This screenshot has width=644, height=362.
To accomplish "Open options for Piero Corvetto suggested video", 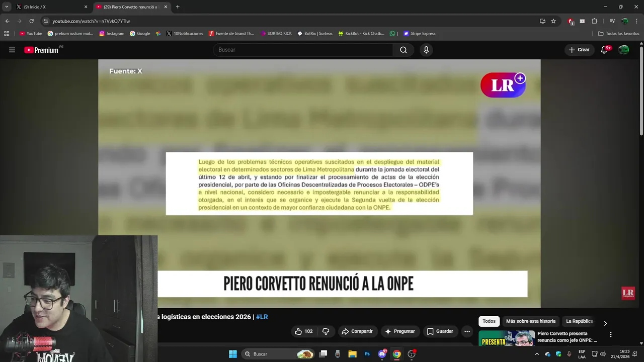I will pos(611,334).
